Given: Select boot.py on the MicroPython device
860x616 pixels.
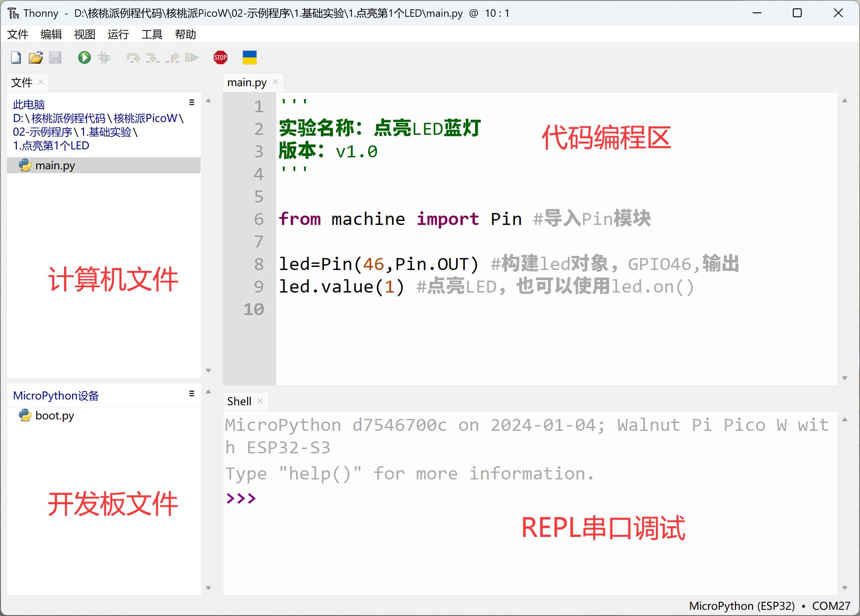Looking at the screenshot, I should [x=54, y=415].
